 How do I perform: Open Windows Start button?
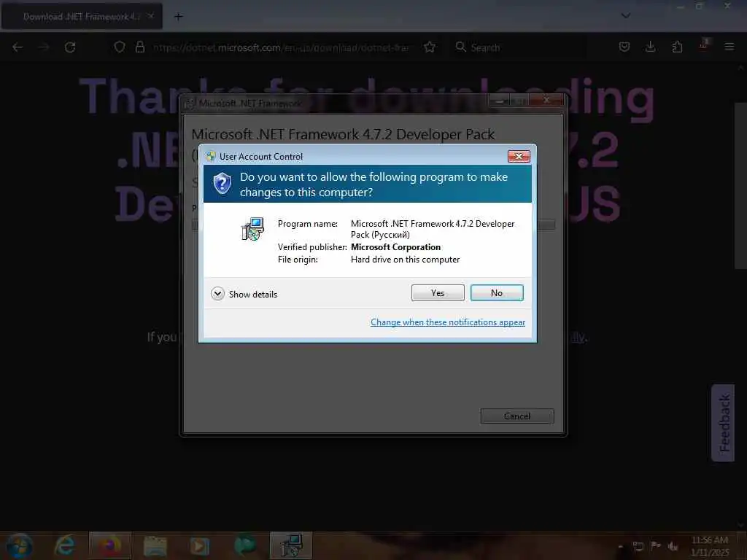(19, 545)
